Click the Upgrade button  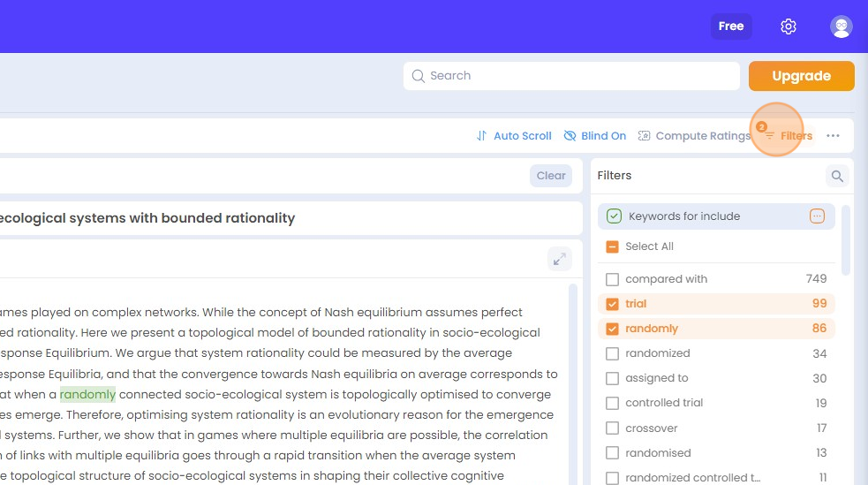click(801, 76)
